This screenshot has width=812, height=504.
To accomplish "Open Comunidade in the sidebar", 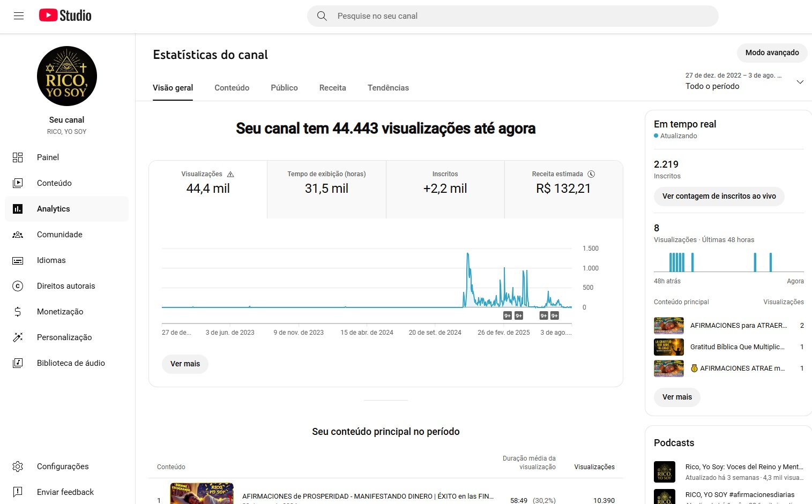I will click(67, 235).
